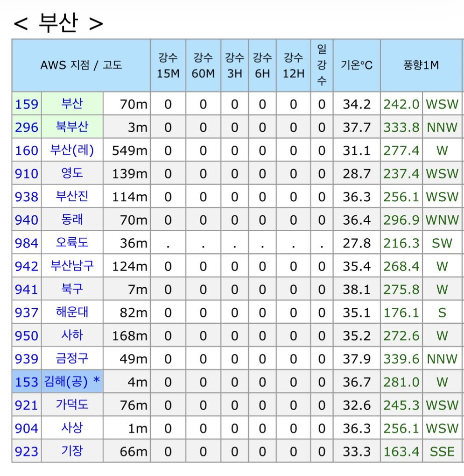
Task: Open the 가덕도 station link
Action: [72, 405]
